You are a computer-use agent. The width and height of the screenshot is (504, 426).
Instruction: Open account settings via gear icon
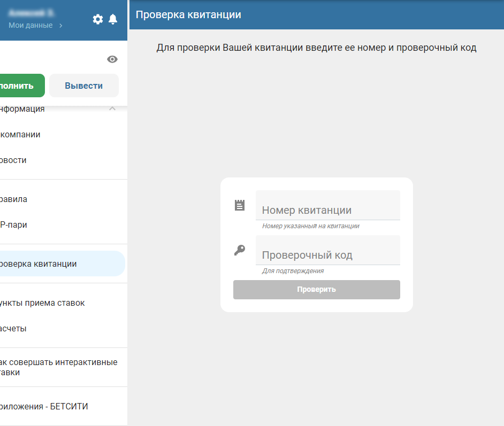[x=98, y=19]
